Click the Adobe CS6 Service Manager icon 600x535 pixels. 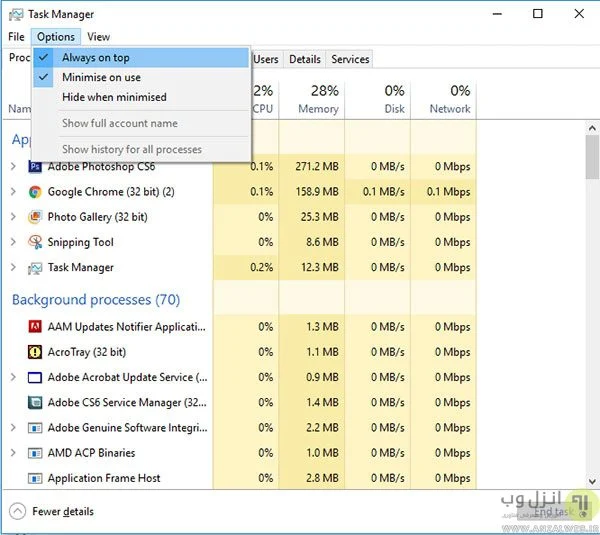point(35,403)
